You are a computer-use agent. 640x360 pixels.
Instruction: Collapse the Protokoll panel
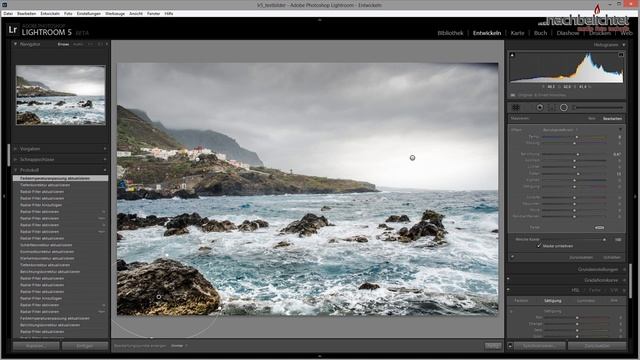click(16, 170)
